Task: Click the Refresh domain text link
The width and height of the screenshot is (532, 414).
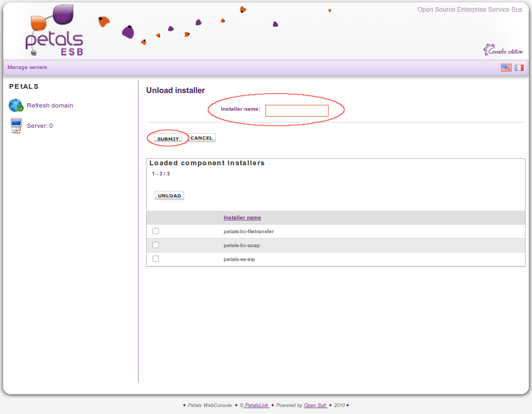Action: 50,105
